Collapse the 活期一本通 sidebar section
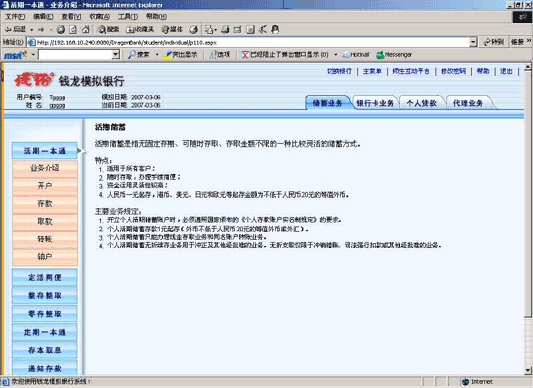This screenshot has width=533, height=388. tap(45, 151)
